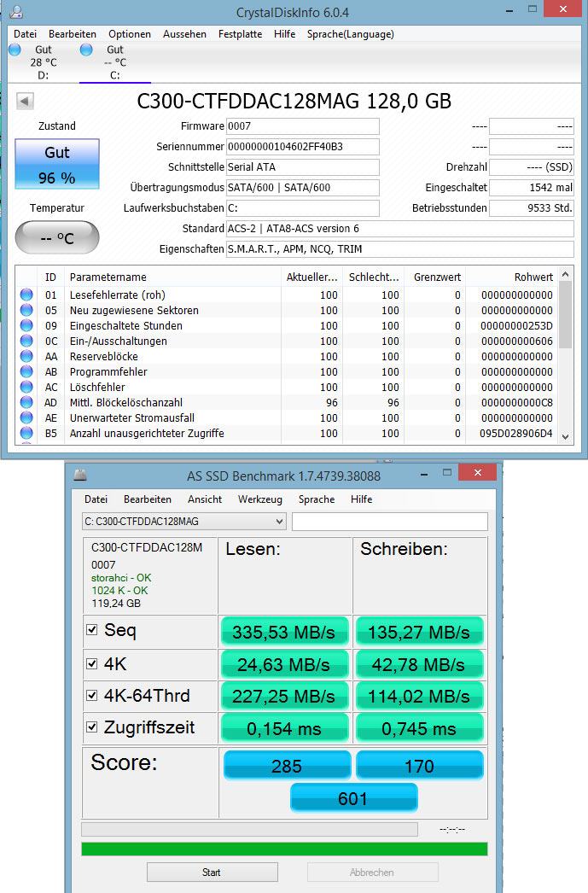The image size is (588, 893).
Task: Click status orb for Anzahl unausgerichteter Zugriffe
Action: tap(26, 433)
